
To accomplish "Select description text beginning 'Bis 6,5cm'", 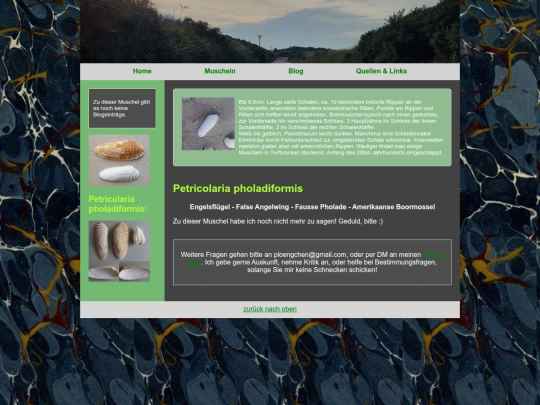I will point(341,127).
